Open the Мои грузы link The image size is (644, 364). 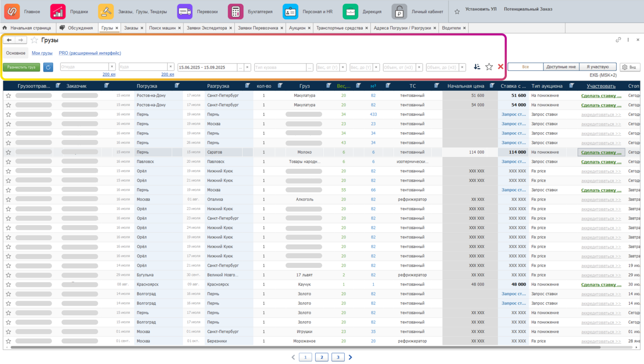42,53
